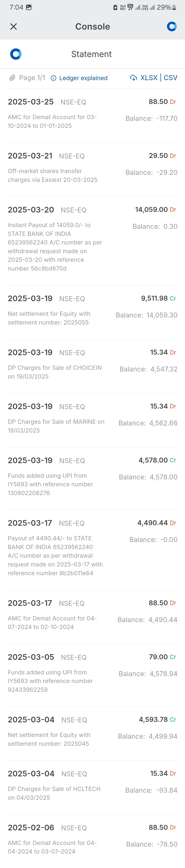The image size is (185, 868).
Task: Download statement as CSV
Action: coord(171,78)
